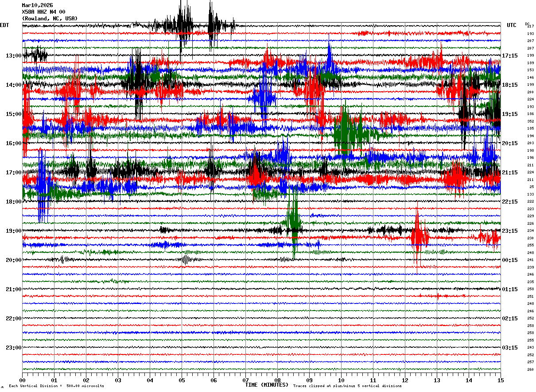536x392 pixels.
Task: Click the UTC timezone label
Action: [511, 25]
